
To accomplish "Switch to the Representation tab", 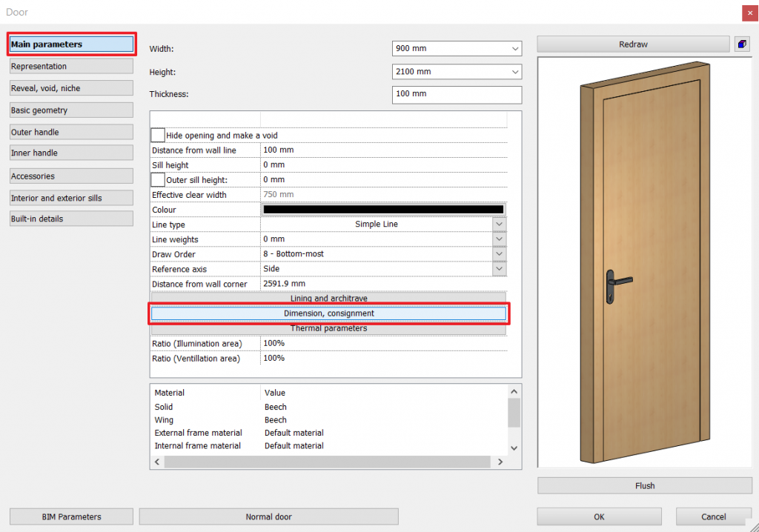I will click(x=71, y=67).
